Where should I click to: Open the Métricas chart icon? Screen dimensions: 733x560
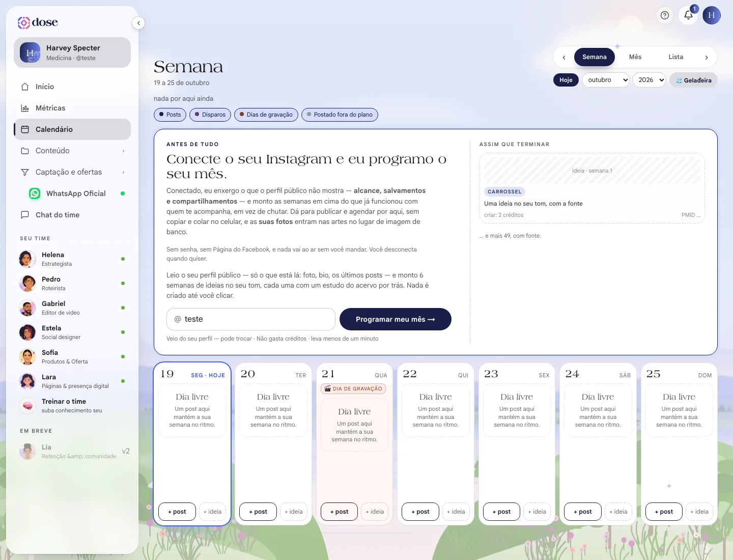click(x=25, y=108)
